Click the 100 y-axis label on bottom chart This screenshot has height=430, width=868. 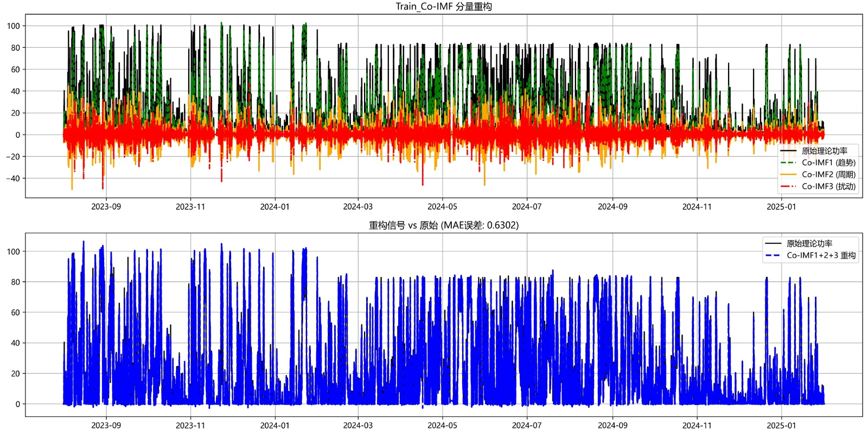point(13,252)
